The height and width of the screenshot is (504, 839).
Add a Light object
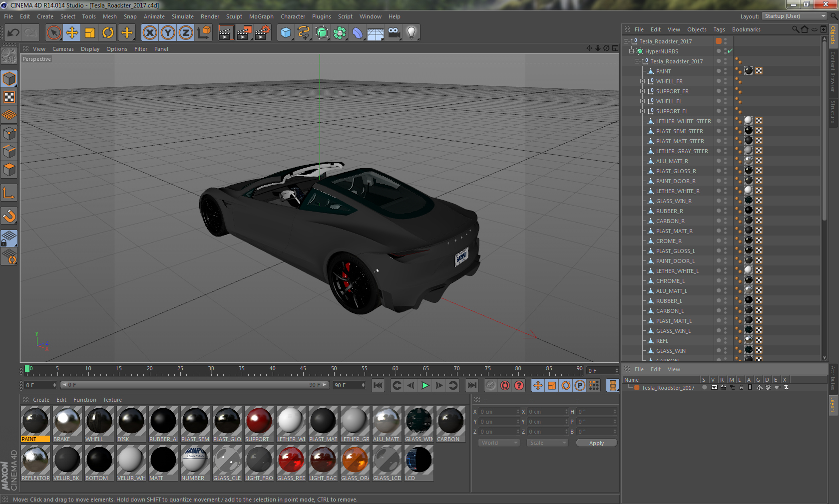412,33
